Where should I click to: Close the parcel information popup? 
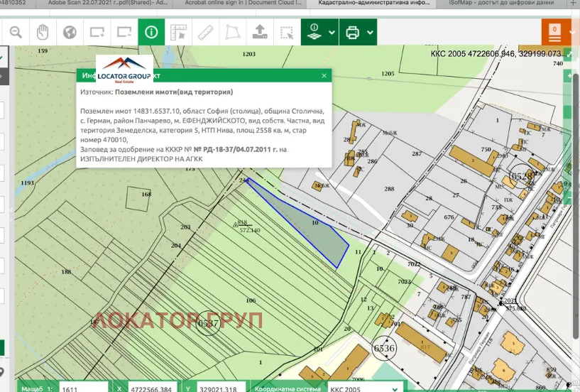pos(324,75)
